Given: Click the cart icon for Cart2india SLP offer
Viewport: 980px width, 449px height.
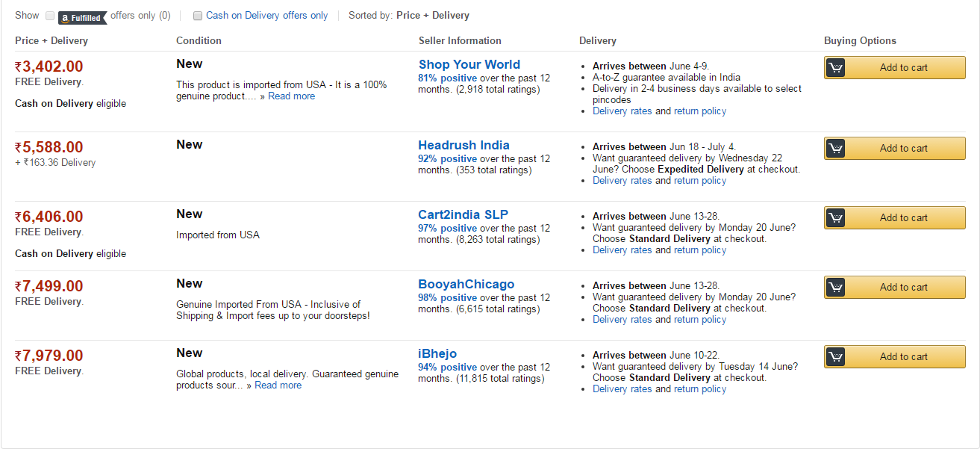Looking at the screenshot, I should click(835, 218).
